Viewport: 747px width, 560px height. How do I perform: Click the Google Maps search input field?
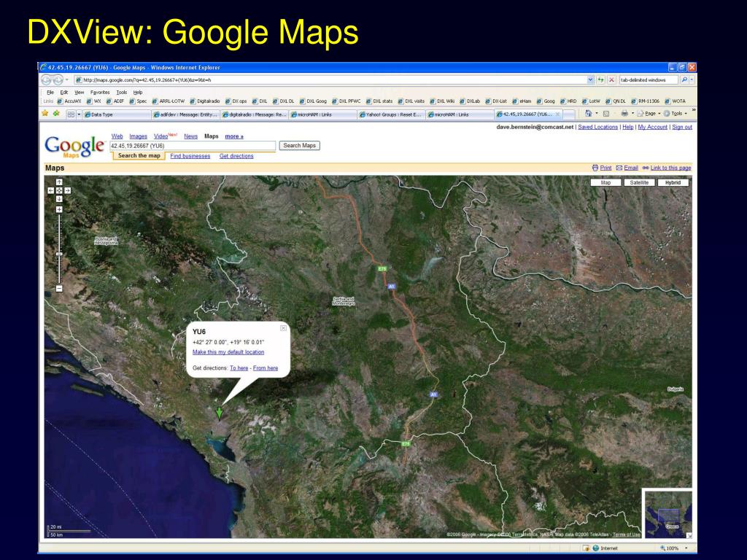[193, 146]
